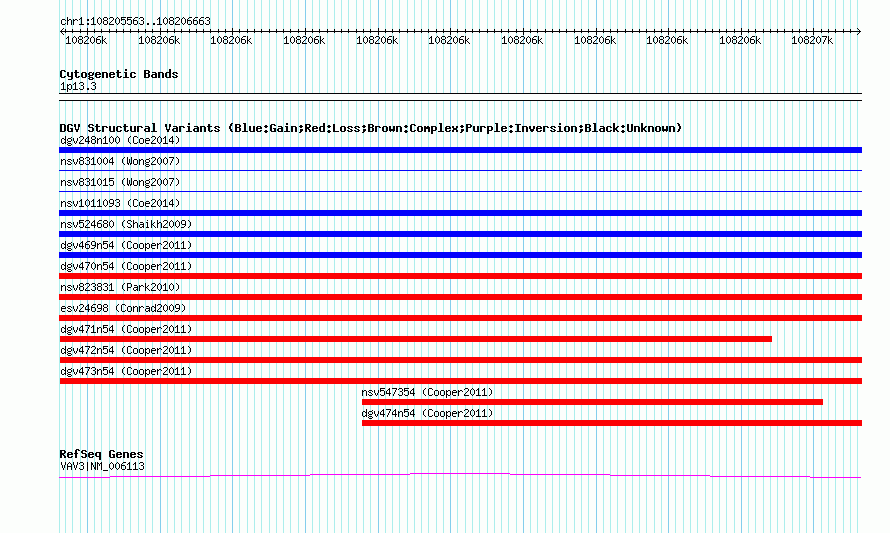Image resolution: width=890 pixels, height=533 pixels.
Task: Open the dgv471n54 (Cooper2011) label
Action: point(126,329)
